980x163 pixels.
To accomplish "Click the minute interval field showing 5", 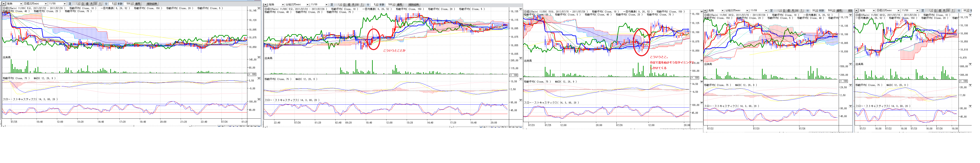I will pos(112,4).
